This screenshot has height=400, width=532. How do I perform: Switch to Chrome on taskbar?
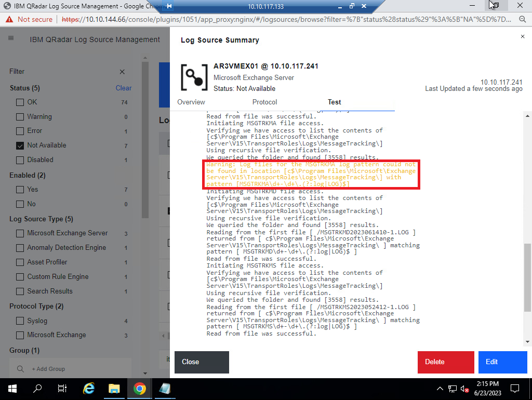(x=139, y=389)
